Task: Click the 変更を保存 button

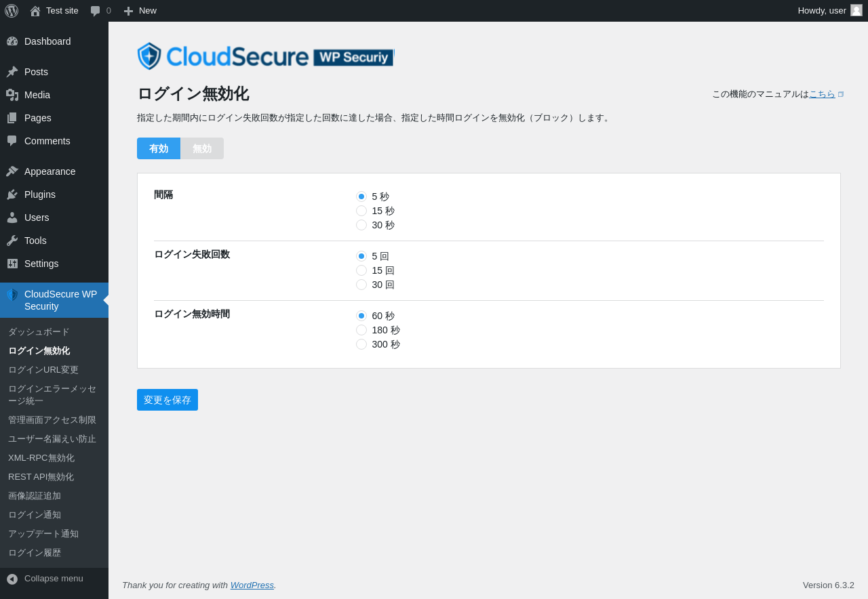Action: 167,400
